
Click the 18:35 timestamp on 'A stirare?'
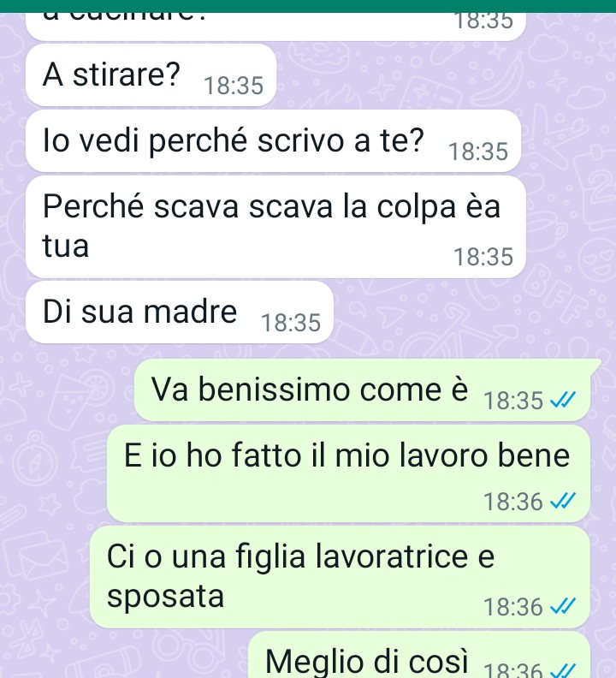234,86
